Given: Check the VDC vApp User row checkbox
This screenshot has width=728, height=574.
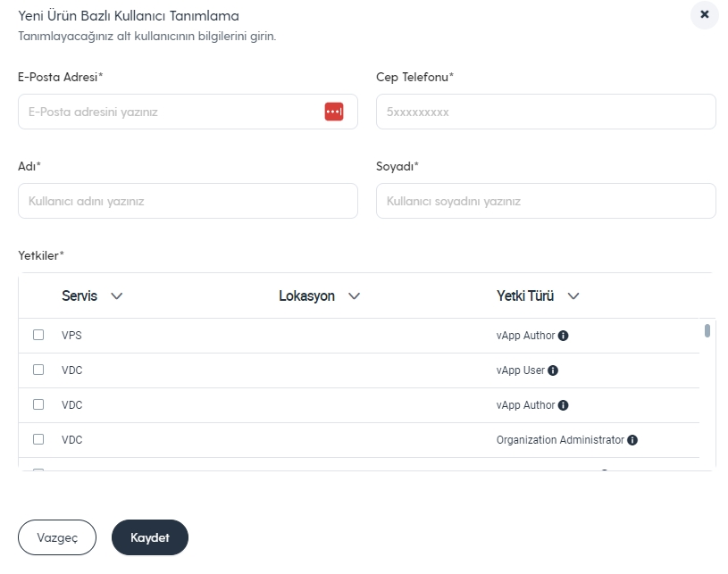Looking at the screenshot, I should point(38,370).
